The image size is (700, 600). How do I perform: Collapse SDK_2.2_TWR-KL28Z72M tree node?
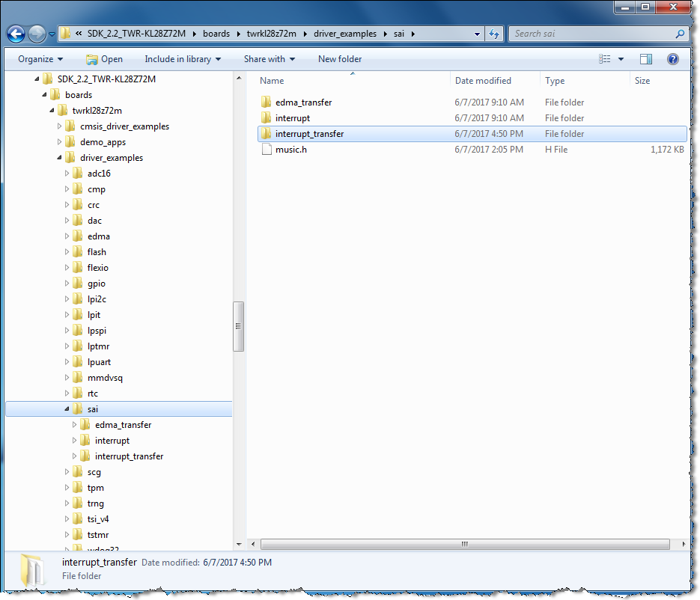coord(37,79)
